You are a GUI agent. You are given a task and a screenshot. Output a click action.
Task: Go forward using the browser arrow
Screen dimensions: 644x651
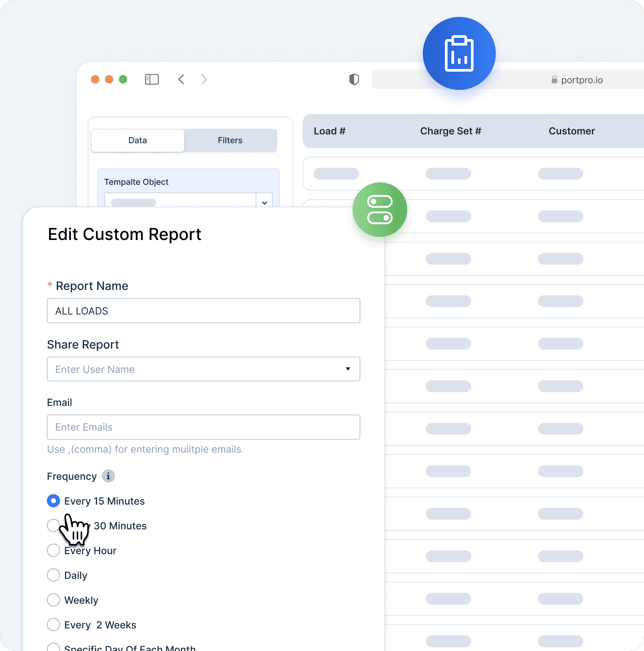pos(204,79)
